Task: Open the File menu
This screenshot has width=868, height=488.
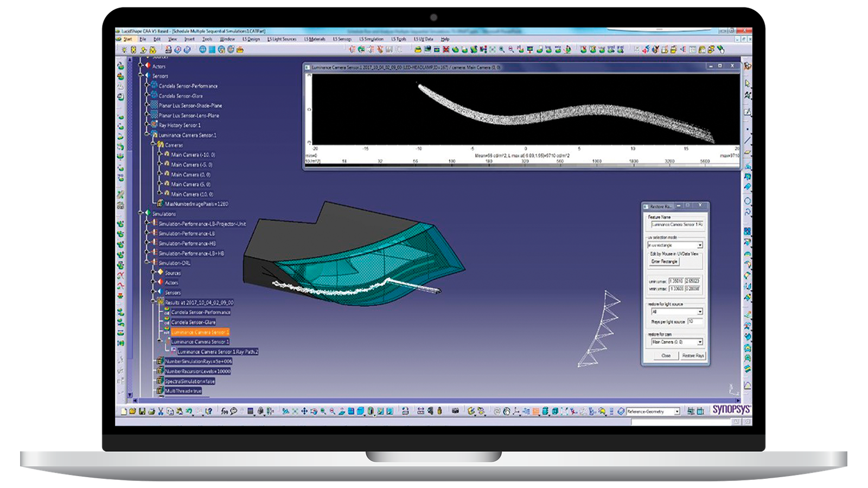Action: pos(143,39)
